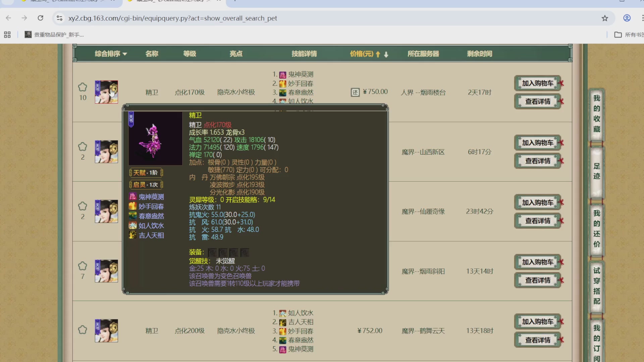Open browser apps grid icon
644x362 pixels.
click(x=7, y=35)
